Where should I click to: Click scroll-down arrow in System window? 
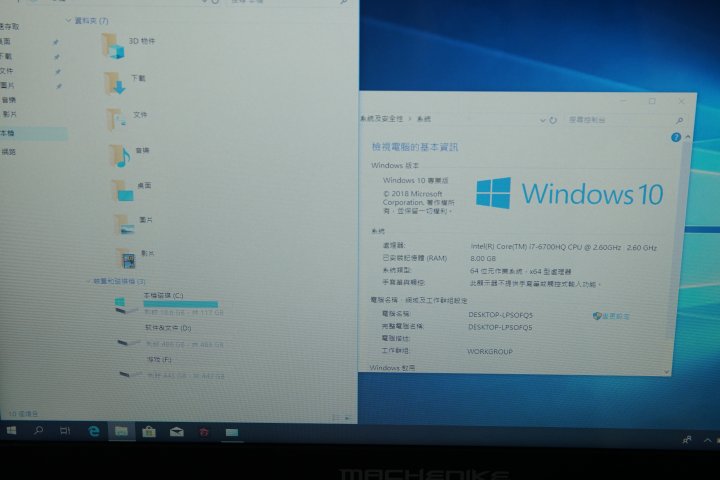[667, 372]
